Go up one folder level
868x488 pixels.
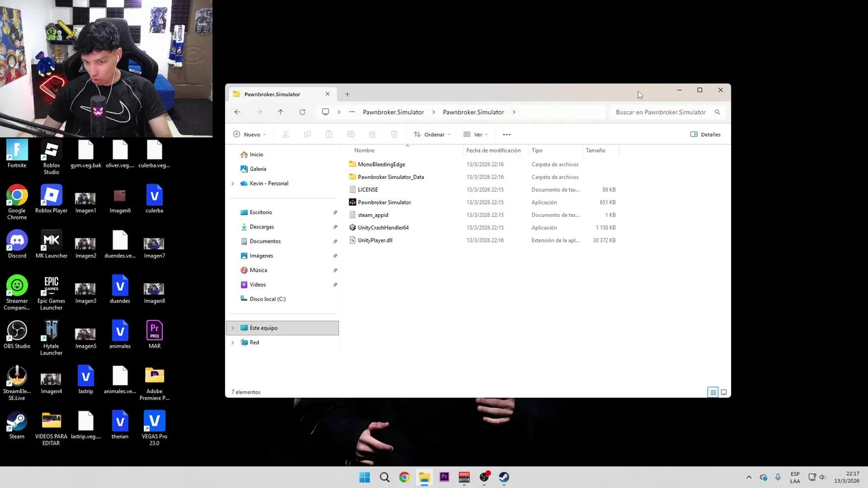coord(280,112)
